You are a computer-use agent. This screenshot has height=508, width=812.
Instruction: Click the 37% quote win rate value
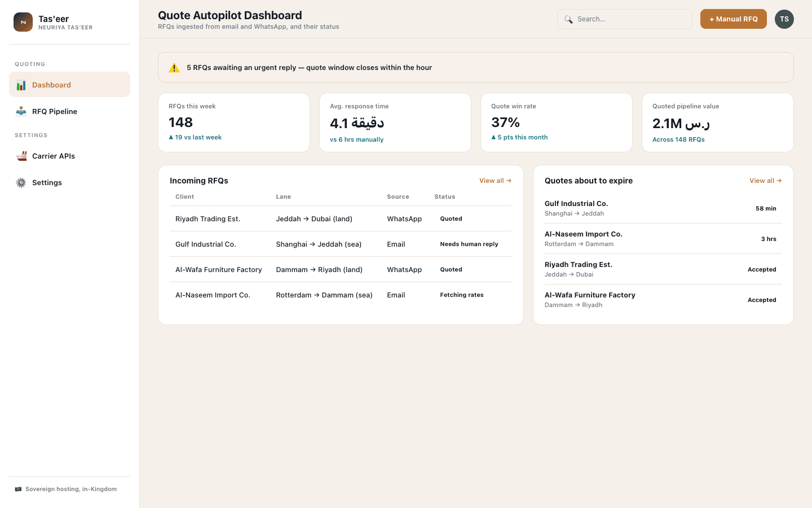point(506,122)
